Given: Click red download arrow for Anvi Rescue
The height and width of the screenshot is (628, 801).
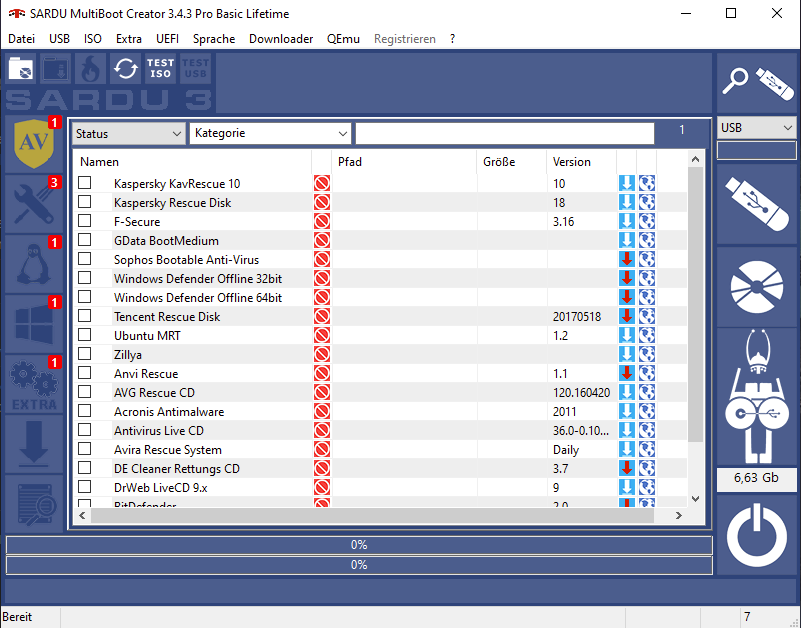Looking at the screenshot, I should 626,373.
